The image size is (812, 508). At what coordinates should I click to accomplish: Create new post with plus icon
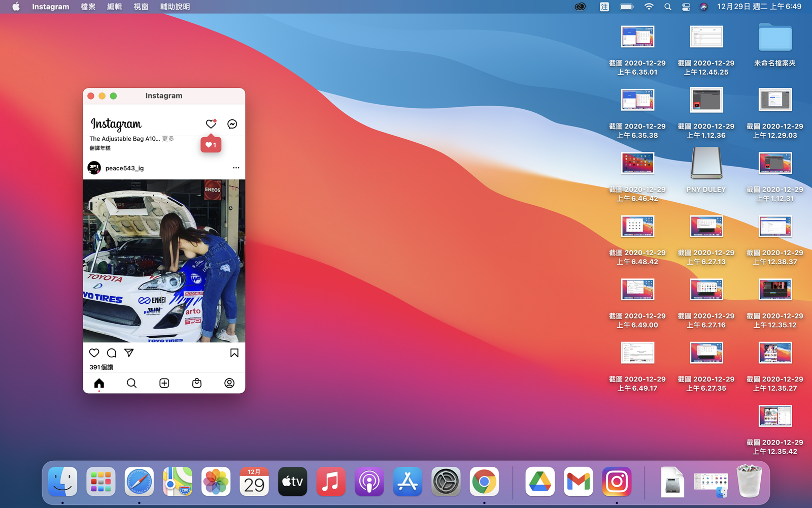tap(164, 383)
